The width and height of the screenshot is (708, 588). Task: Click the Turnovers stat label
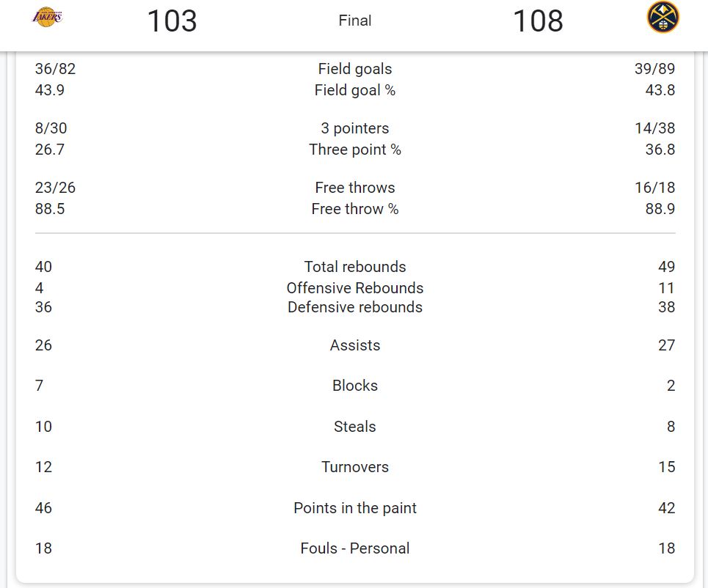(355, 467)
